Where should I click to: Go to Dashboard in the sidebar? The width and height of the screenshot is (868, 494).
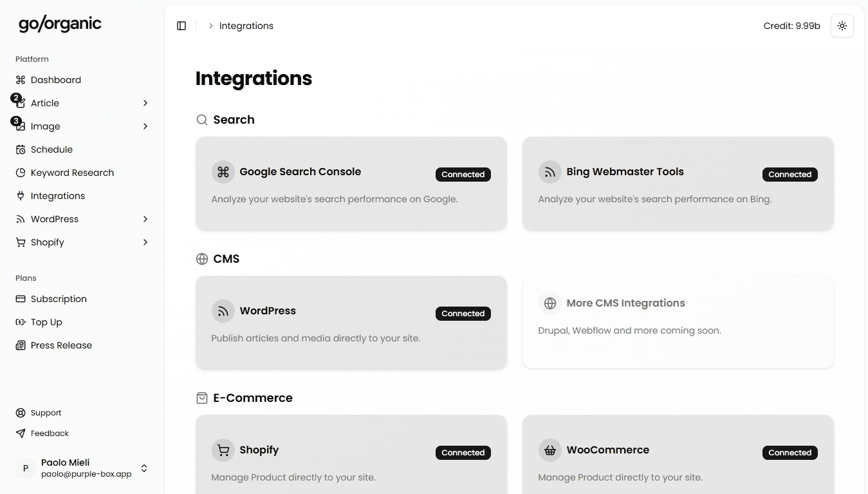tap(55, 80)
